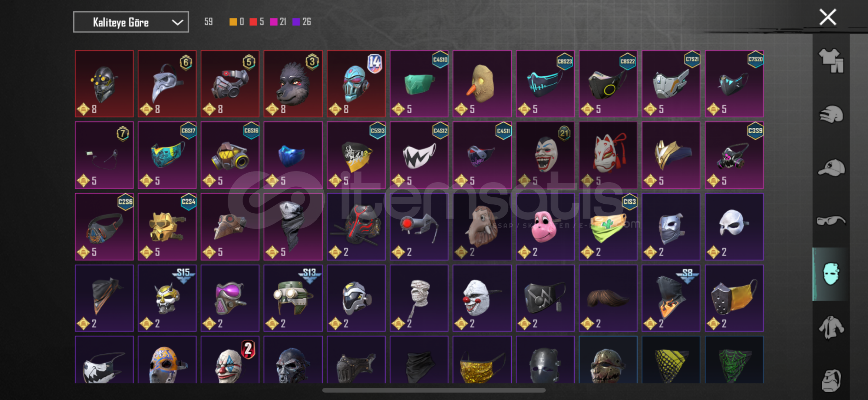This screenshot has height=400, width=868.
Task: Select the S15 golden horned skull mask
Action: 167,298
